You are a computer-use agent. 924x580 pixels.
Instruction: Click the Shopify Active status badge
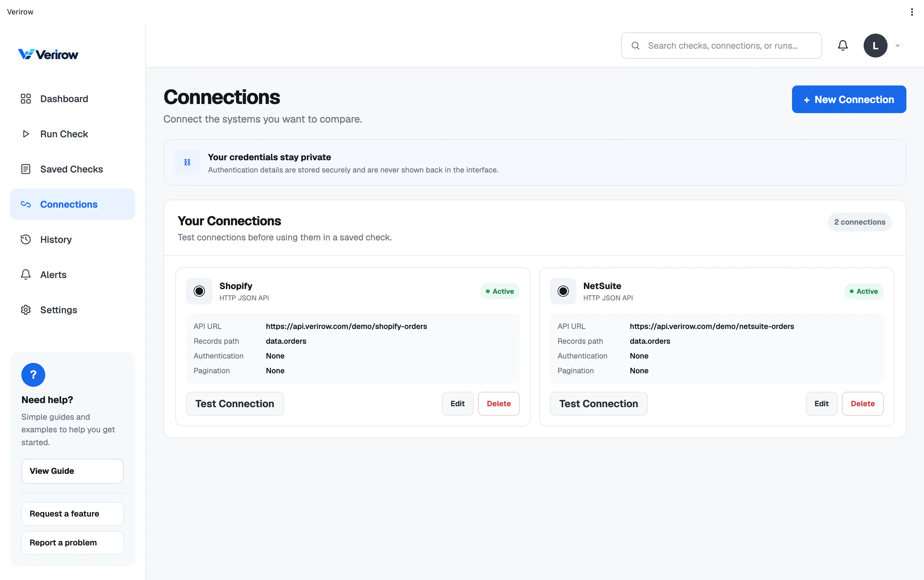coord(500,291)
